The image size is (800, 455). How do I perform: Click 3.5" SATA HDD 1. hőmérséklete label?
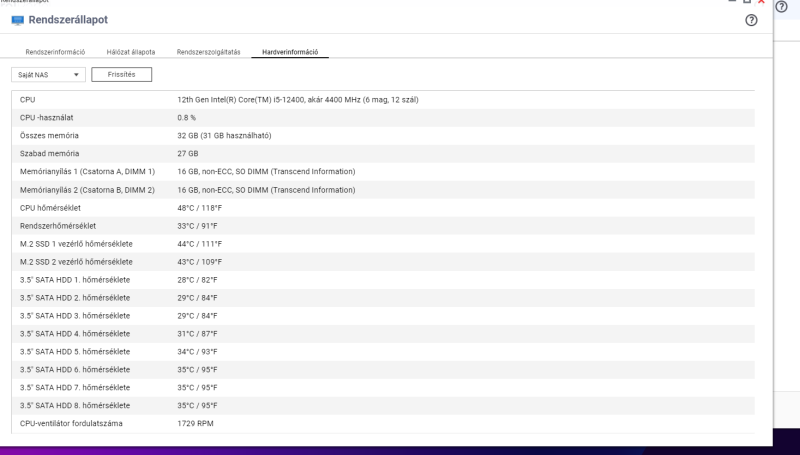[75, 280]
